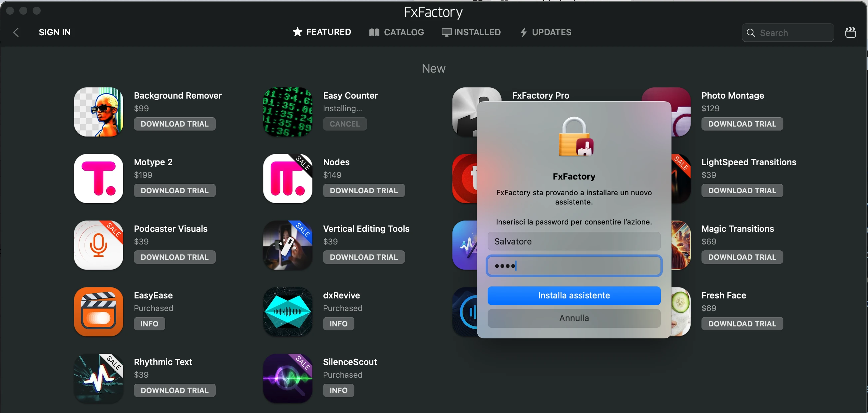The image size is (868, 413).
Task: Click the back arrow in the toolbar
Action: [x=16, y=32]
